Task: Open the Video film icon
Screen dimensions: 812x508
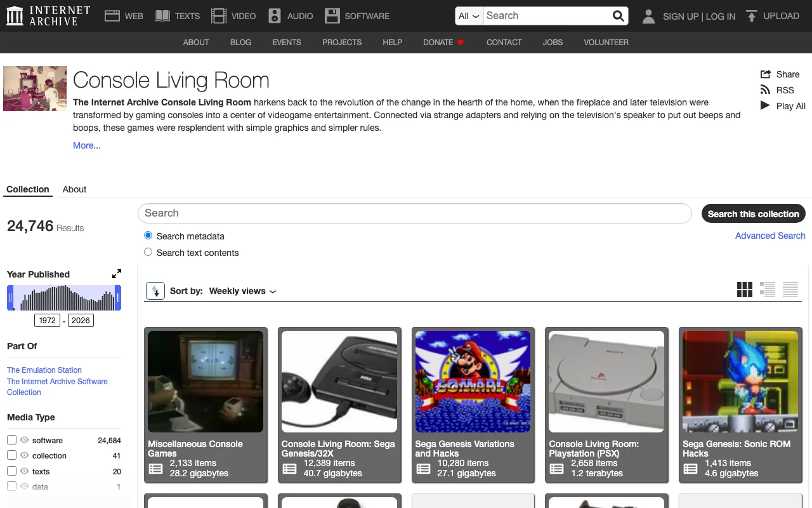Action: coord(219,16)
